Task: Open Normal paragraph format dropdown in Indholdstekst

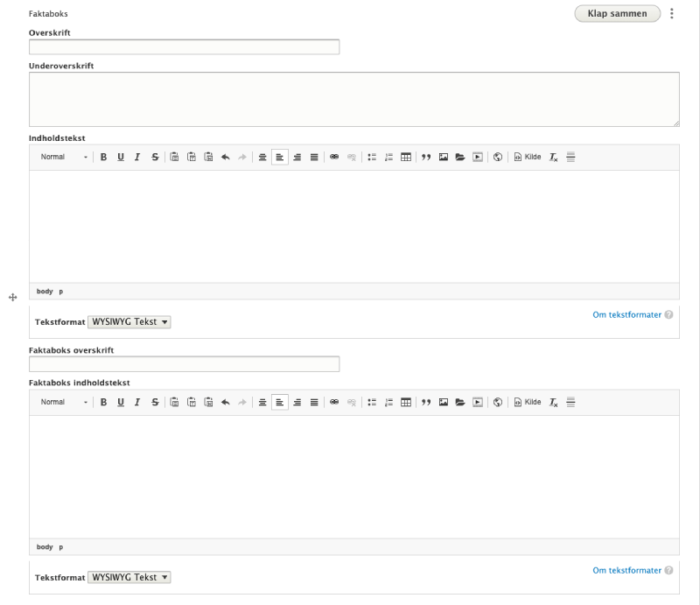Action: coord(64,158)
